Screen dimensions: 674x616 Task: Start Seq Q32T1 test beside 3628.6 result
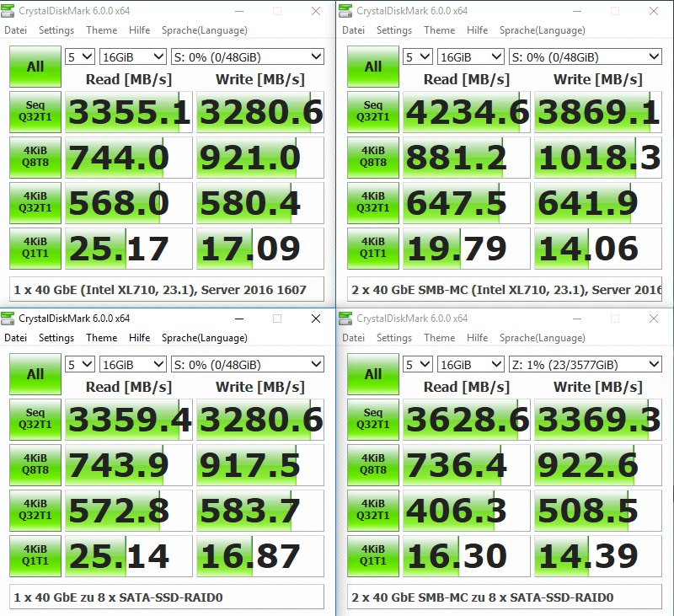point(373,419)
